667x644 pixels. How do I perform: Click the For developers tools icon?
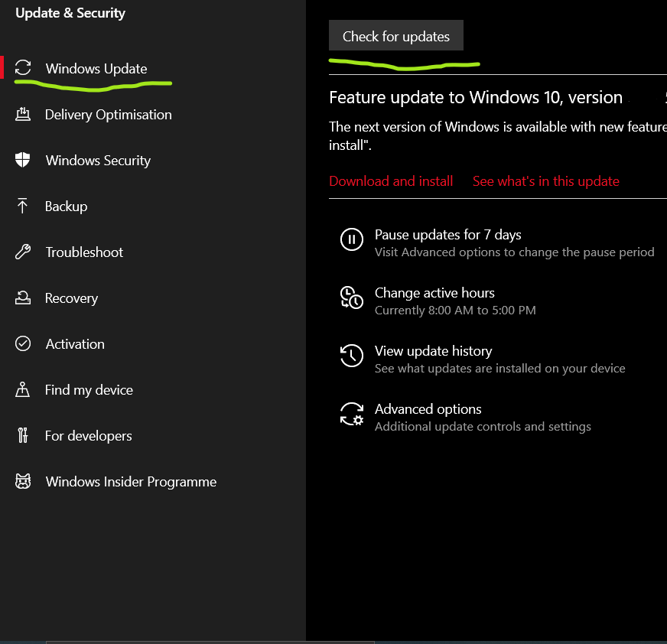22,435
